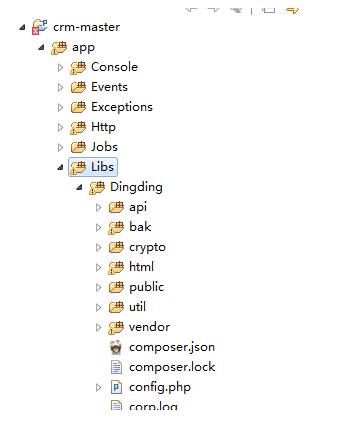Screen dimensions: 363x424
Task: Select the Exceptions folder label
Action: pyautogui.click(x=122, y=107)
